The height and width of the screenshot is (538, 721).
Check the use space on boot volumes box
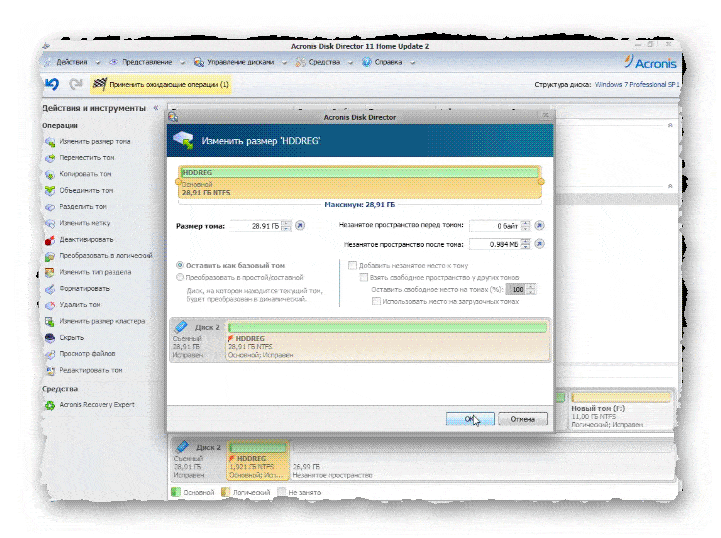tap(376, 301)
